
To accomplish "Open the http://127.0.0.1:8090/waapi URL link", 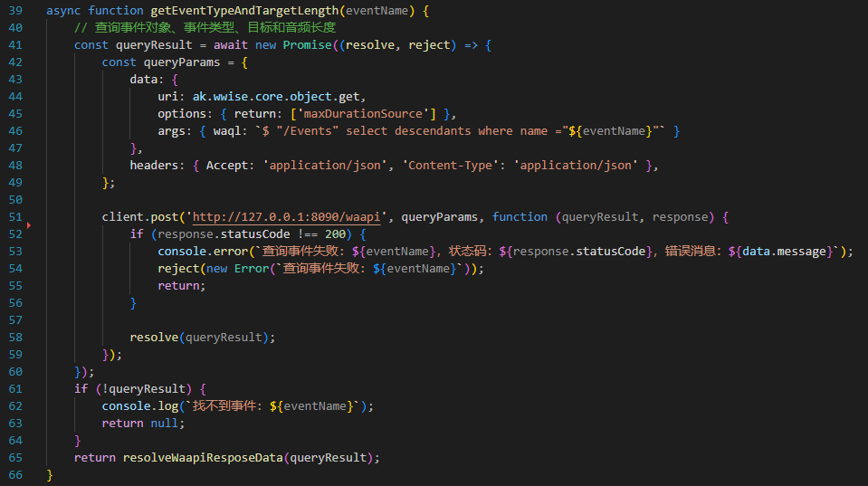I will click(x=290, y=217).
